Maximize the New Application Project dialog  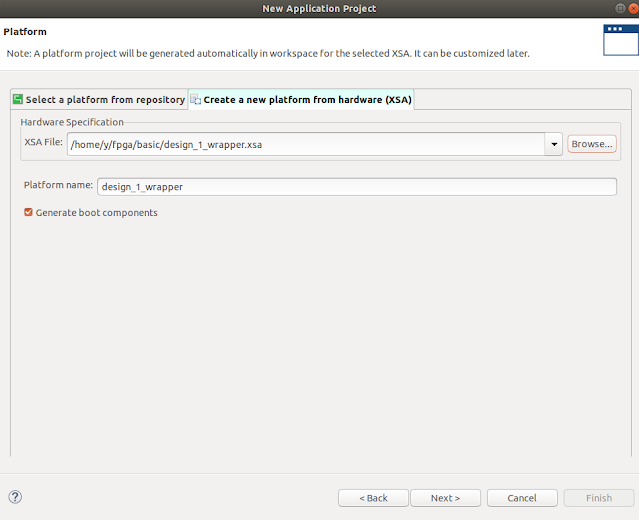coord(620,8)
